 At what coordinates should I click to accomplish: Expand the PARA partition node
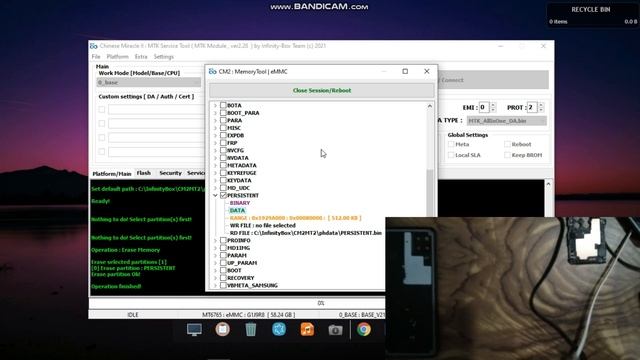(215, 120)
